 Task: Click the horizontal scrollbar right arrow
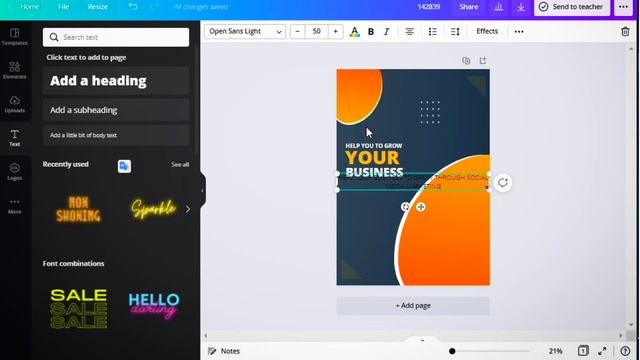point(621,336)
